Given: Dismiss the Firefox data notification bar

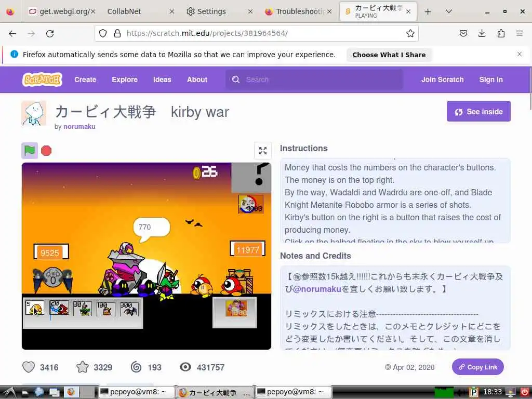Looking at the screenshot, I should coord(519,54).
